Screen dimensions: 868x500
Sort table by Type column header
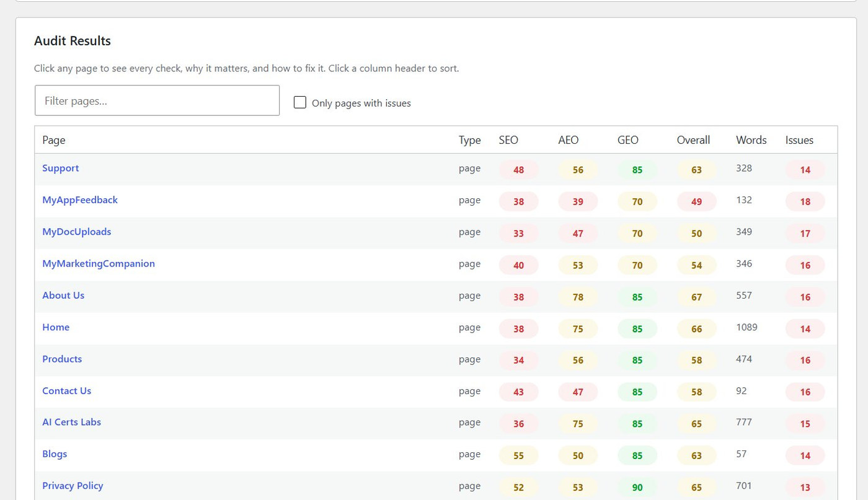click(x=470, y=140)
